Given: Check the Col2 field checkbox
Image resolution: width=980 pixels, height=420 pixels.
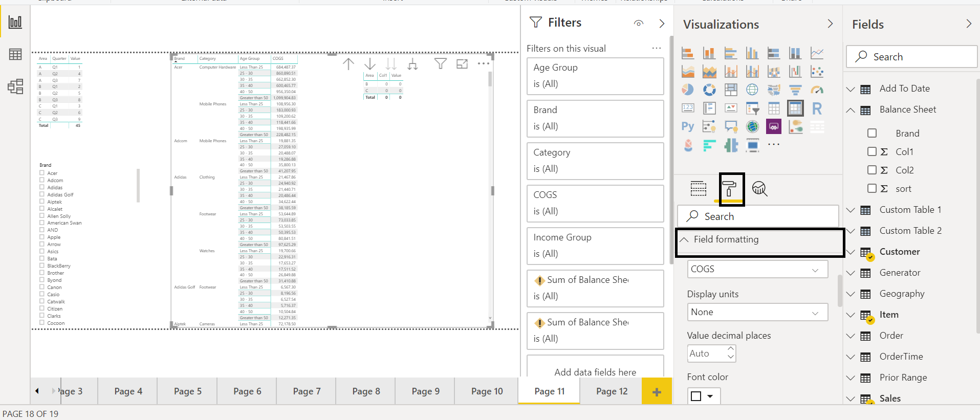Looking at the screenshot, I should point(872,170).
